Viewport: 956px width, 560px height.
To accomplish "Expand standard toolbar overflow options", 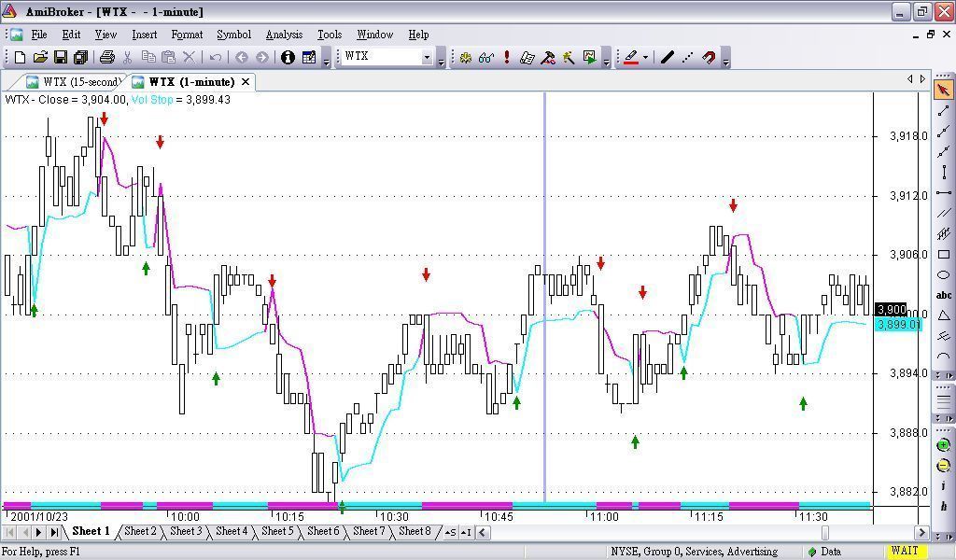I will click(x=326, y=59).
